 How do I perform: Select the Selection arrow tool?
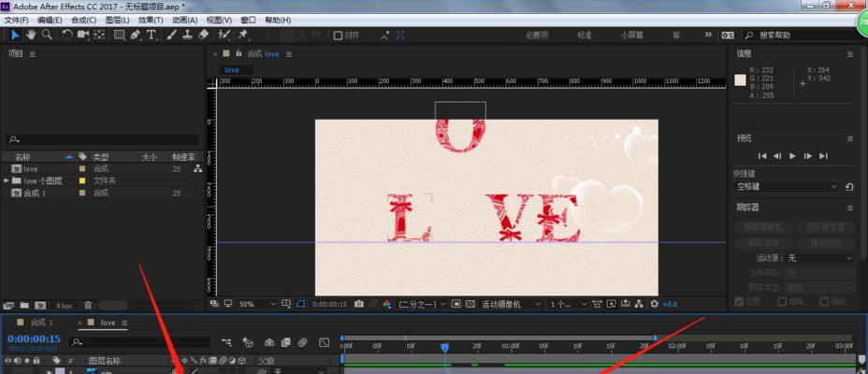16,35
